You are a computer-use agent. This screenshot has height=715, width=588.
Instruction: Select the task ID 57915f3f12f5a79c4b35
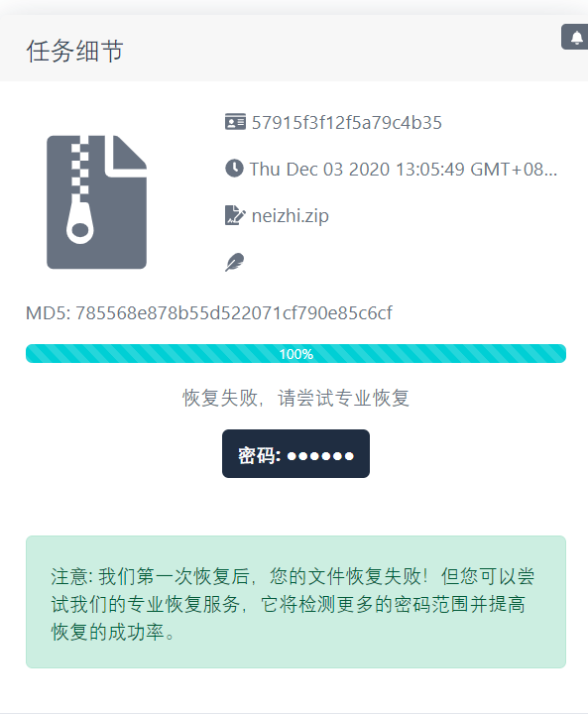[x=347, y=123]
